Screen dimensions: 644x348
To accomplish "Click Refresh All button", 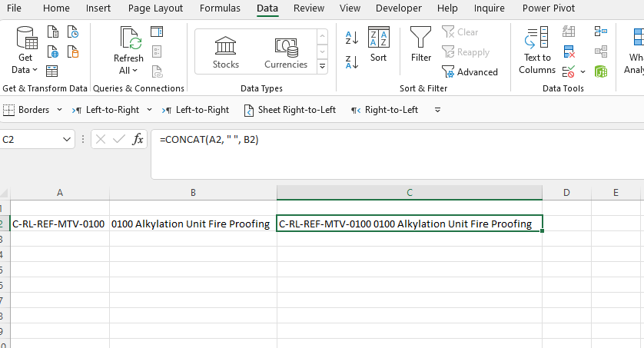I will pos(128,50).
